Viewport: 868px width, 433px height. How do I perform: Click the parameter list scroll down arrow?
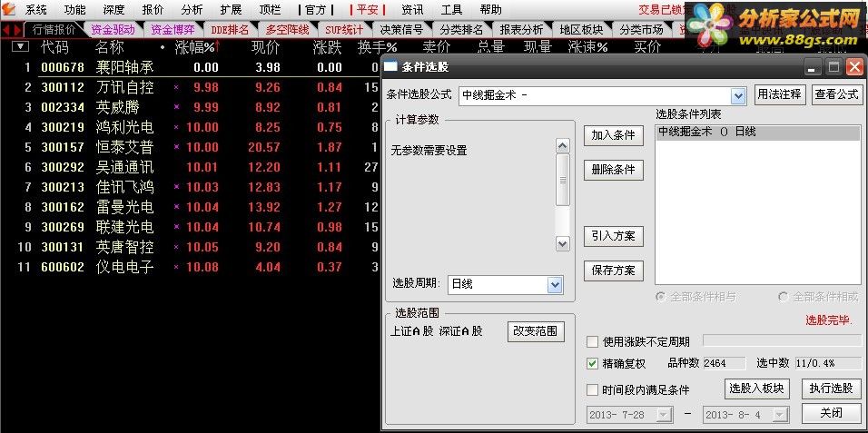pyautogui.click(x=562, y=243)
